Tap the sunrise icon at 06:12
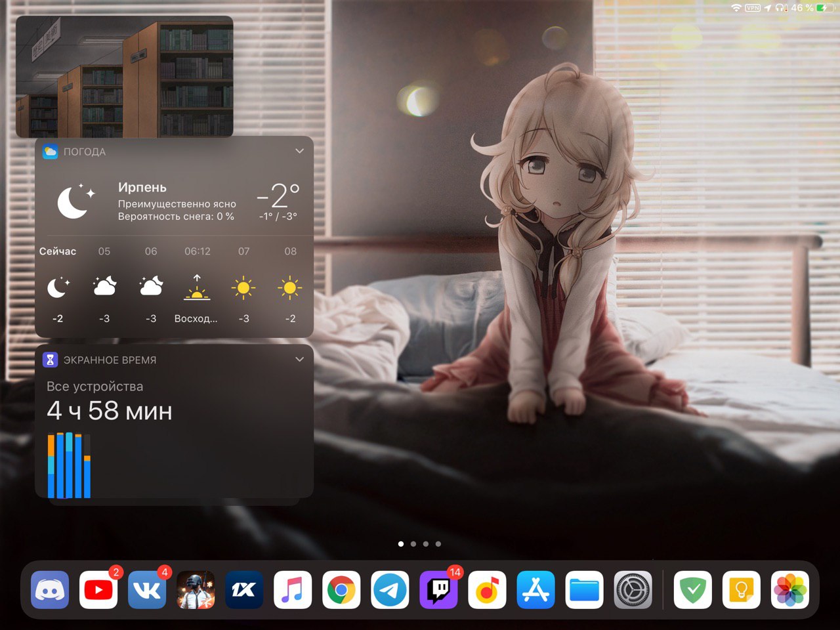This screenshot has height=630, width=840. pyautogui.click(x=197, y=287)
